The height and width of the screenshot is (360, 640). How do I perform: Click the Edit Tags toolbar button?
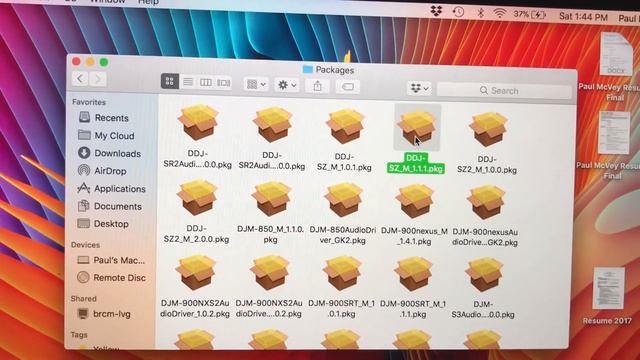347,87
